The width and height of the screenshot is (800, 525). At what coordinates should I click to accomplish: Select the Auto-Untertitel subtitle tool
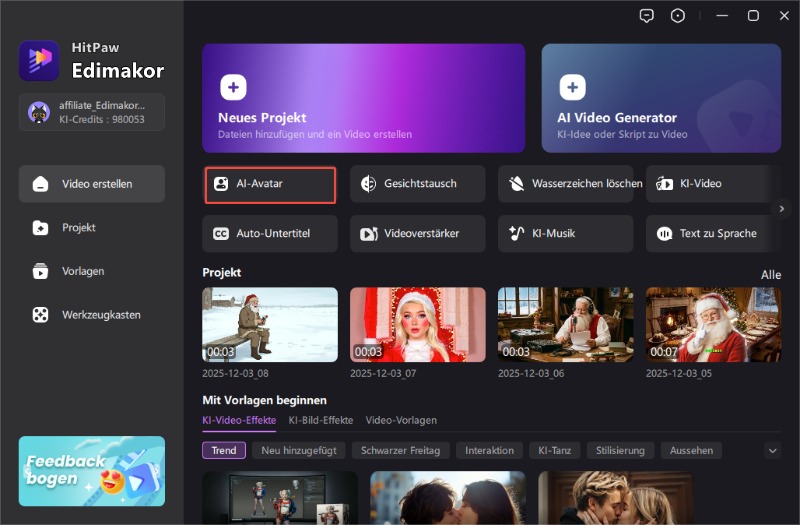[270, 234]
